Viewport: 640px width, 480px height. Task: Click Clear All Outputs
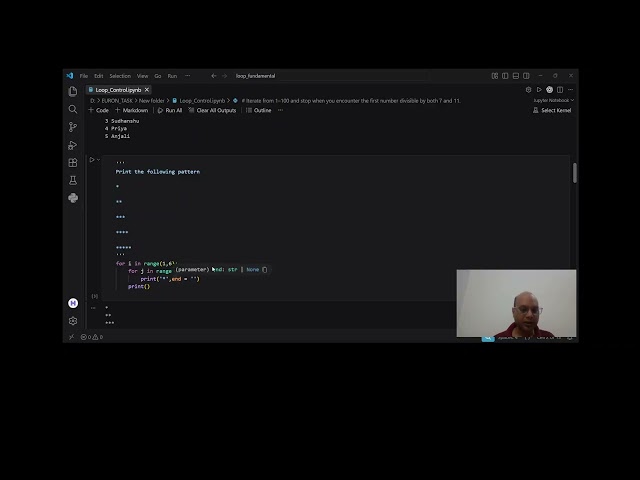(x=212, y=110)
